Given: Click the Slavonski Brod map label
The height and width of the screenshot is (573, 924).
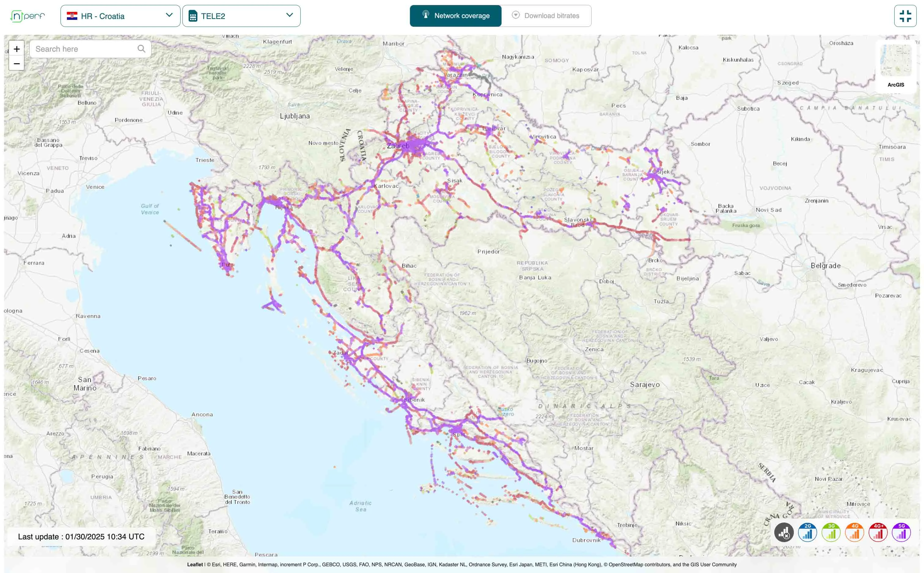Looking at the screenshot, I should pyautogui.click(x=577, y=222).
